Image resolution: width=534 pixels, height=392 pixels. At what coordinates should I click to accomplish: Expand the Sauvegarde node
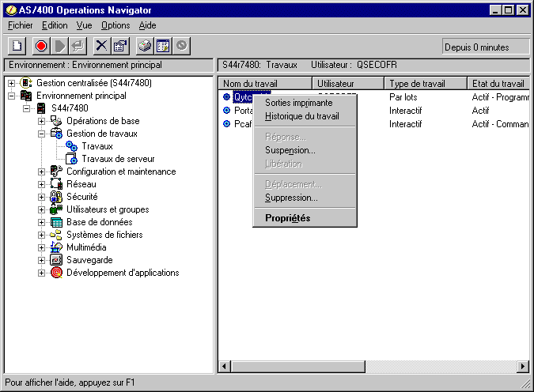(x=41, y=260)
